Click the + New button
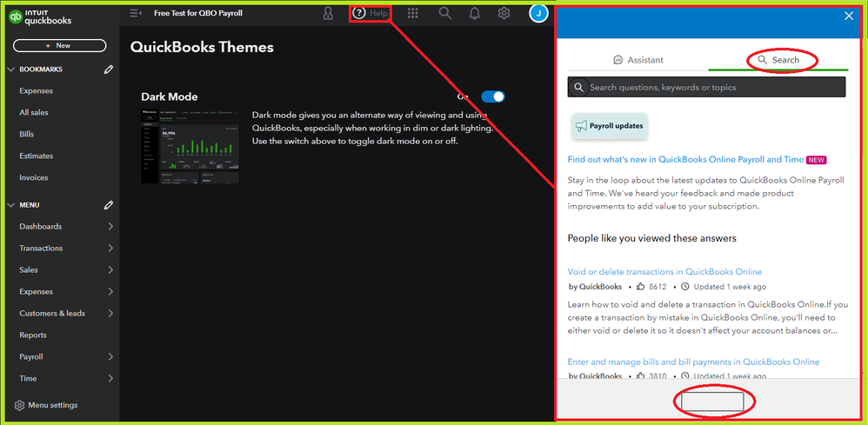The image size is (868, 425). coord(60,45)
